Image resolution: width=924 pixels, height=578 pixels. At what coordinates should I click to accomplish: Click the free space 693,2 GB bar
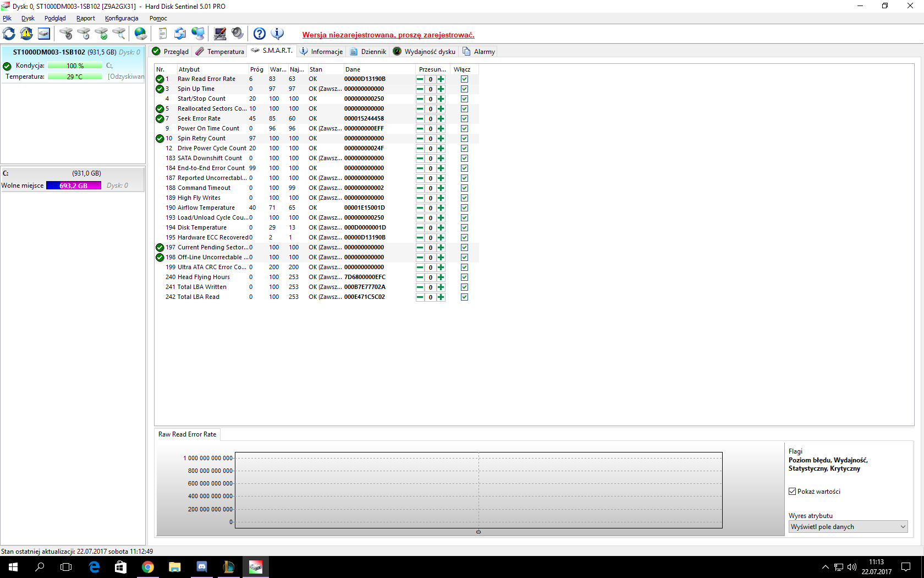pos(74,186)
